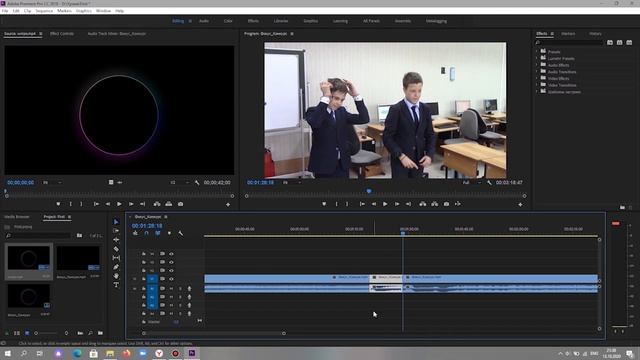Click Overwrite button in Source monitor
640x360 pixels.
(169, 204)
